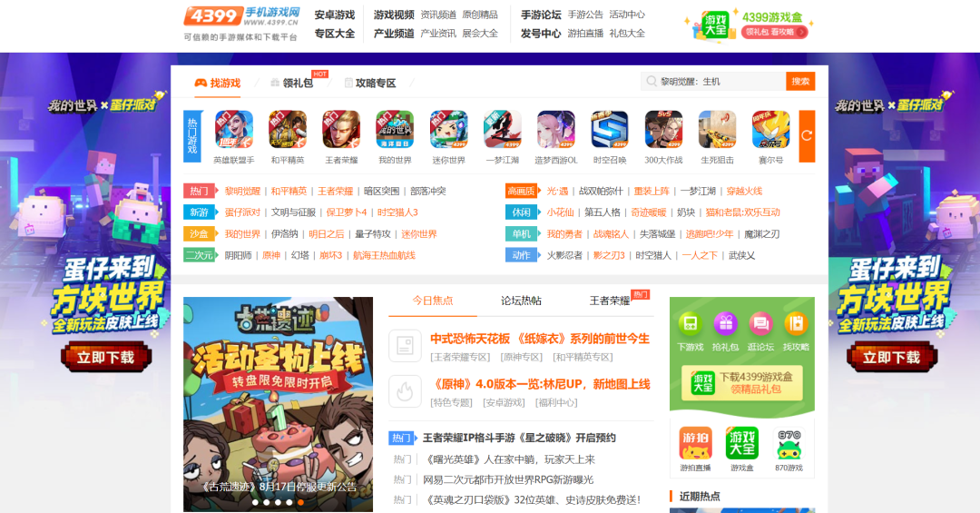The width and height of the screenshot is (980, 513).
Task: Open the 资讯频道 sub-link
Action: point(438,15)
